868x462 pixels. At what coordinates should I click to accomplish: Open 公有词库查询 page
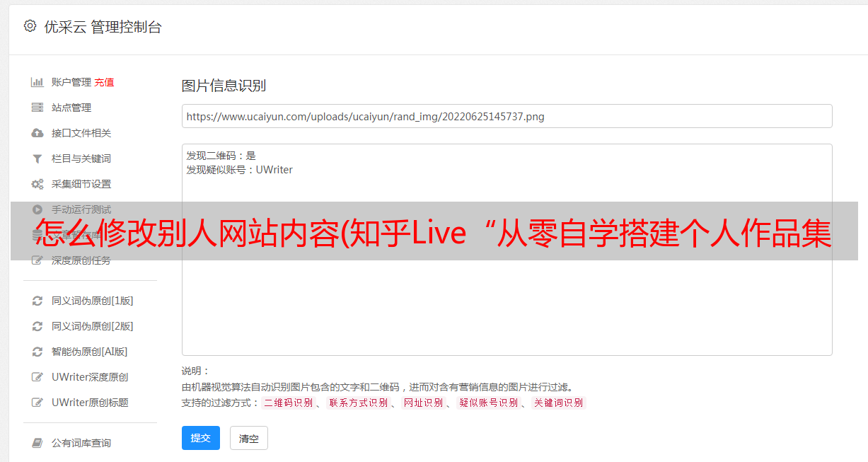click(x=81, y=443)
